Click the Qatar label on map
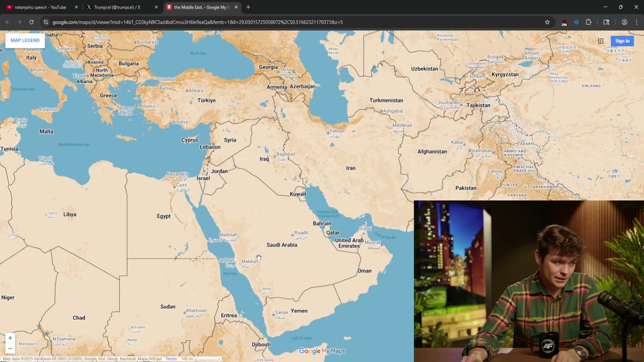The width and height of the screenshot is (644, 362). pyautogui.click(x=333, y=233)
